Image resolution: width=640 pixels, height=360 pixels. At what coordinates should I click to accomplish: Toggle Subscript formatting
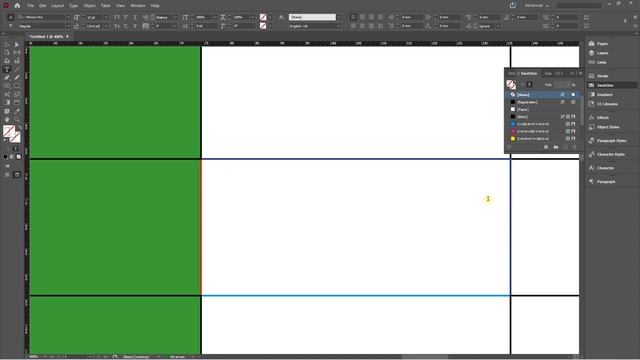click(x=126, y=26)
